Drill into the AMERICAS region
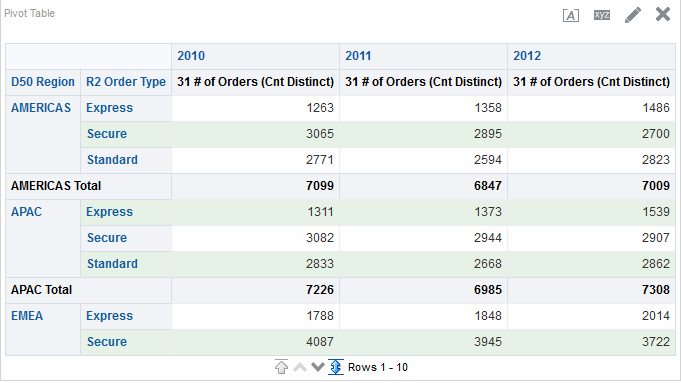681x383 pixels. click(41, 108)
